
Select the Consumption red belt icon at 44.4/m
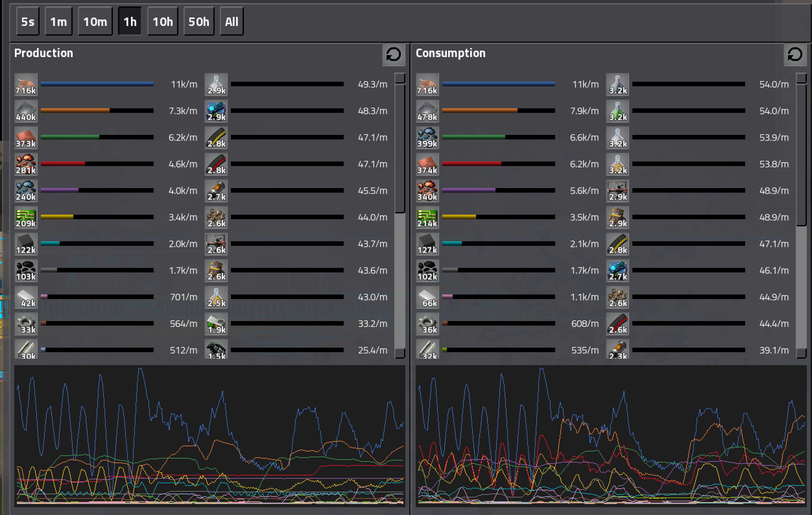(617, 324)
